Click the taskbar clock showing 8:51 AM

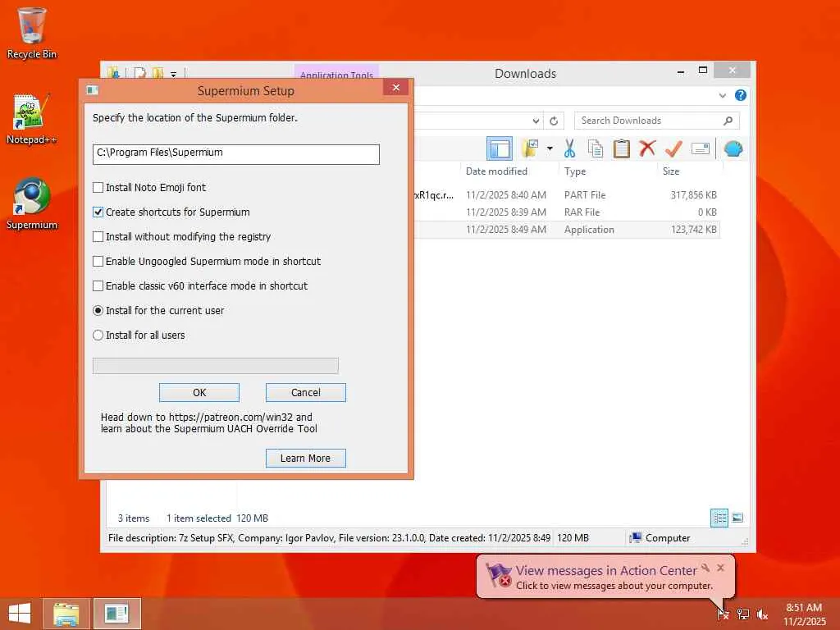pyautogui.click(x=804, y=614)
